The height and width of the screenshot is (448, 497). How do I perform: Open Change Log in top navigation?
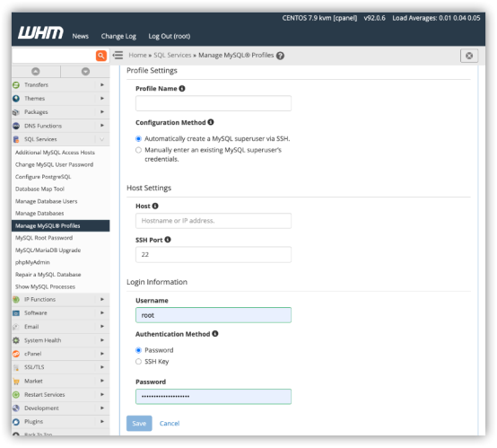coord(118,37)
